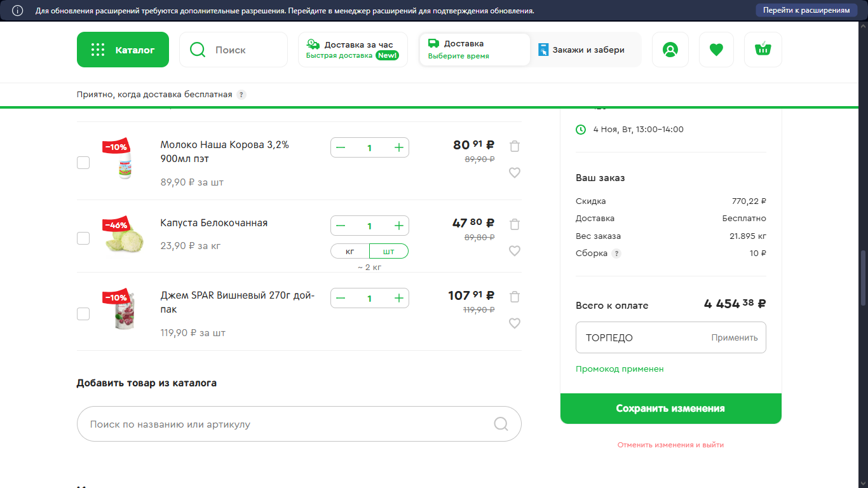Screen dimensions: 868x488
Task: Decrease Джем SPAR quantity with minus
Action: click(x=341, y=298)
